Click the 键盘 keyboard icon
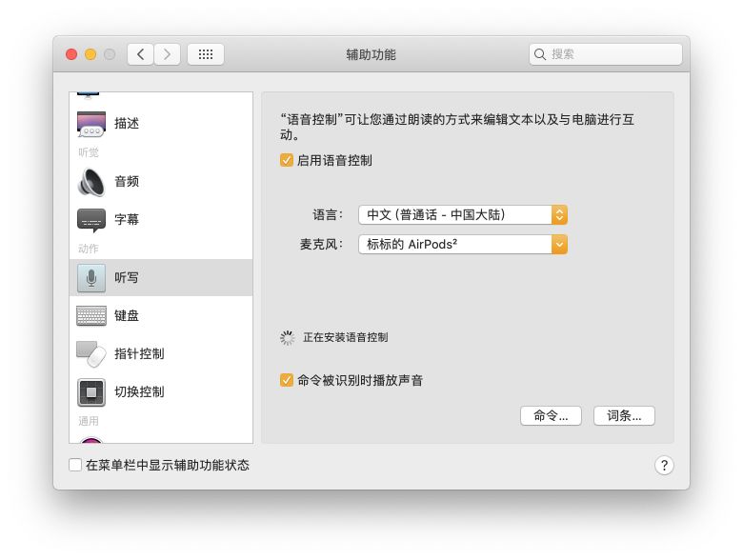The height and width of the screenshot is (560, 743). pos(91,316)
